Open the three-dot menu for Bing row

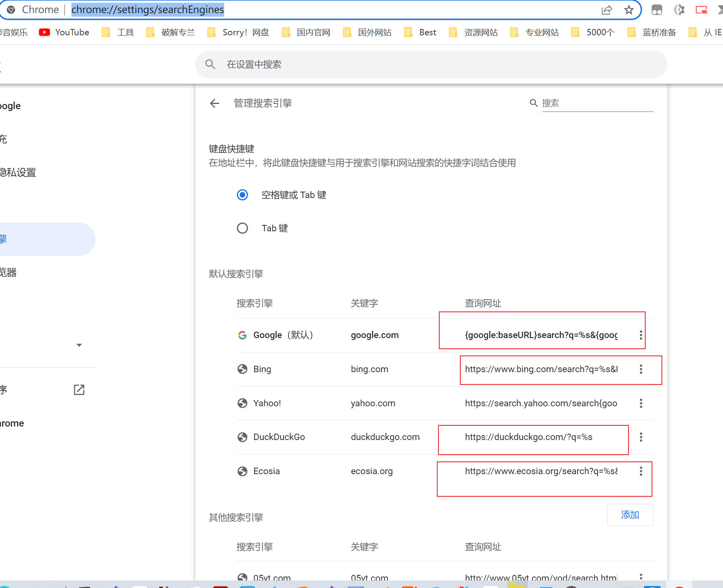point(641,369)
